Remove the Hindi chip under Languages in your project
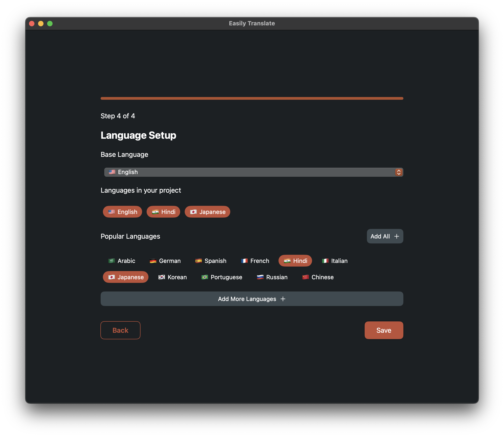Screen dimensions: 504x437 (x=163, y=212)
